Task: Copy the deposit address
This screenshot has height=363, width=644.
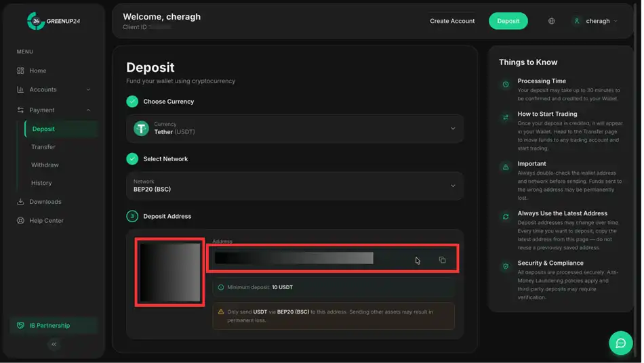Action: click(x=443, y=260)
